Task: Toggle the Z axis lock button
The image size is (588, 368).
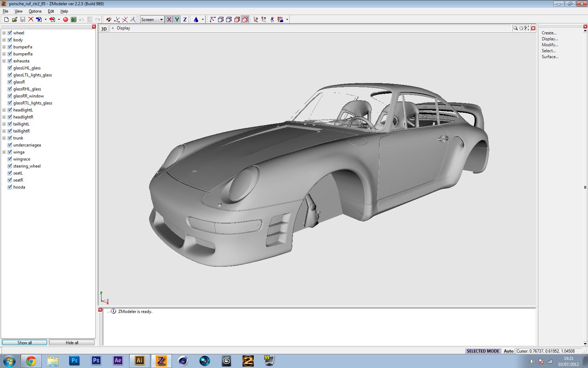Action: point(185,20)
